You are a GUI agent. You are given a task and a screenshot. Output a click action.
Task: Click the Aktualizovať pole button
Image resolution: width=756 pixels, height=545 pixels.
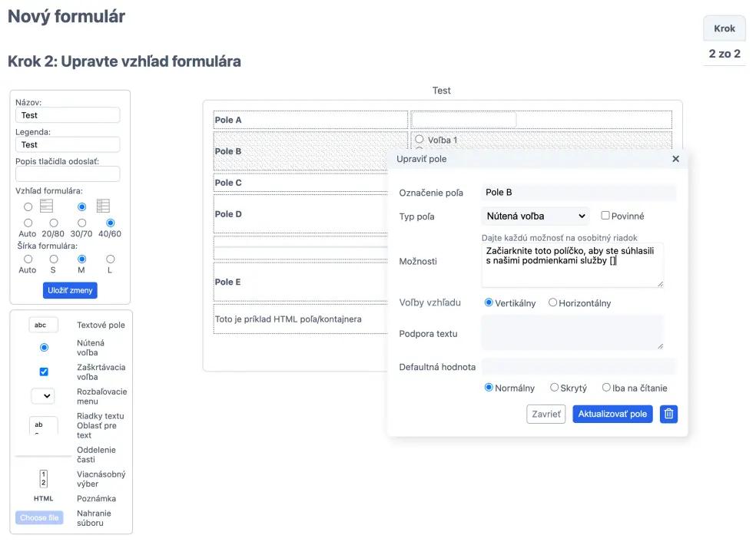[612, 415]
